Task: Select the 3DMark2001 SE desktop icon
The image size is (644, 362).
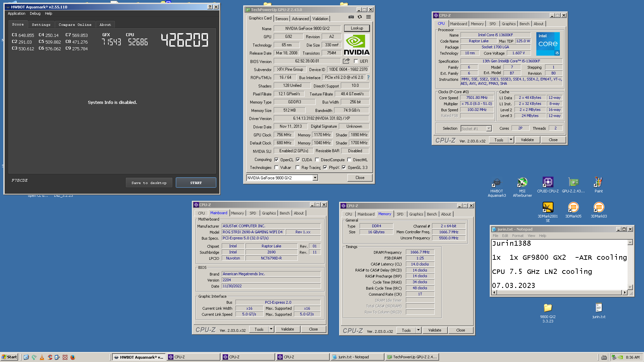Action: pyautogui.click(x=548, y=212)
